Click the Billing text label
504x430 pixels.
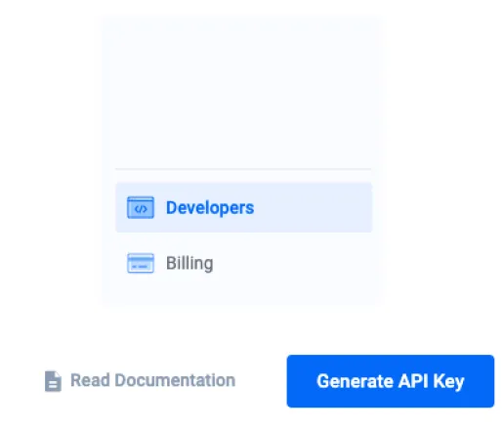coord(189,263)
